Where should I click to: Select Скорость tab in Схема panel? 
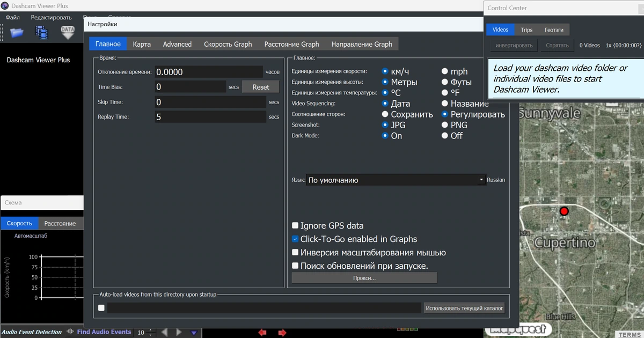[19, 223]
